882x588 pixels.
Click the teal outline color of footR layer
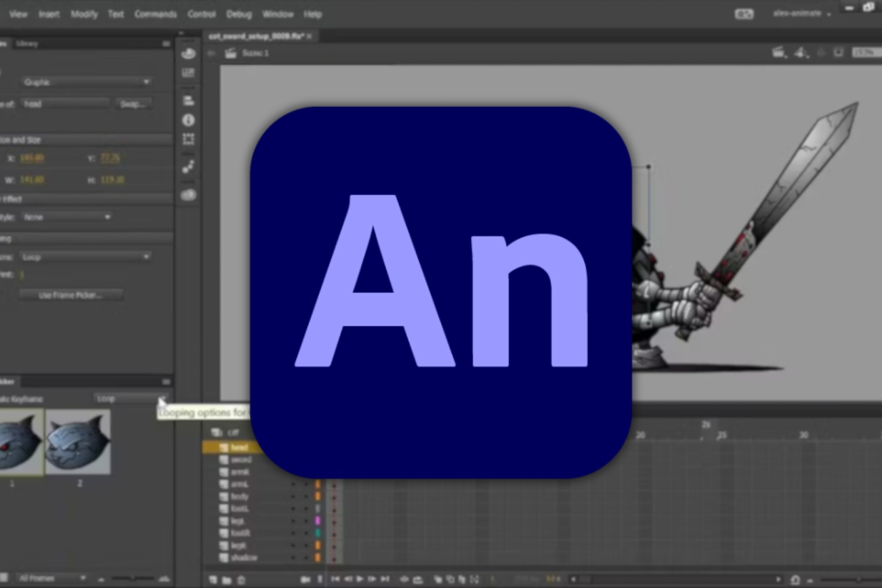pyautogui.click(x=317, y=533)
